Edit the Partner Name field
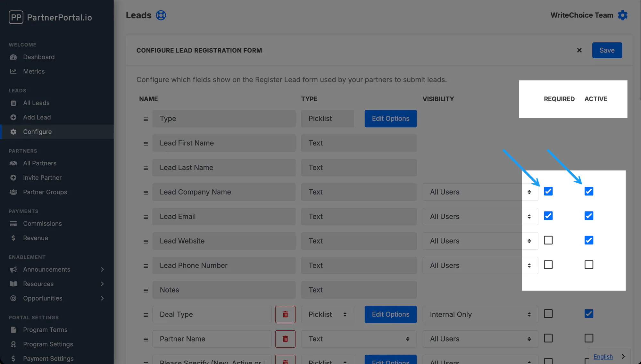 212,339
